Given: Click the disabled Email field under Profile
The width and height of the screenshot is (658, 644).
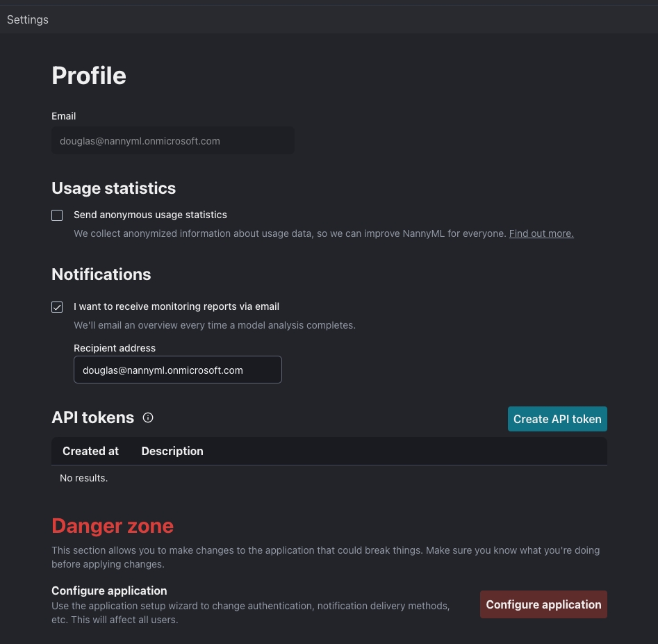Looking at the screenshot, I should click(x=172, y=141).
